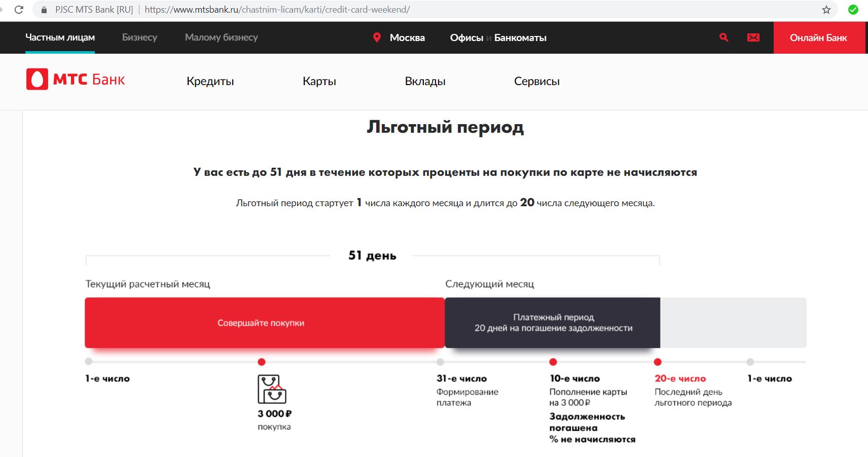Click the first gray dot above left 1-е число

(89, 361)
